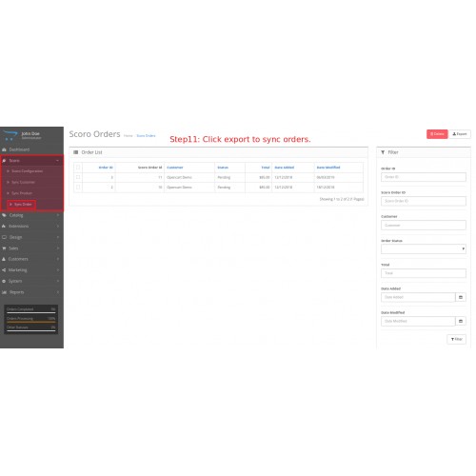The width and height of the screenshot is (476, 476).
Task: Click the Order List list icon
Action: pos(76,152)
